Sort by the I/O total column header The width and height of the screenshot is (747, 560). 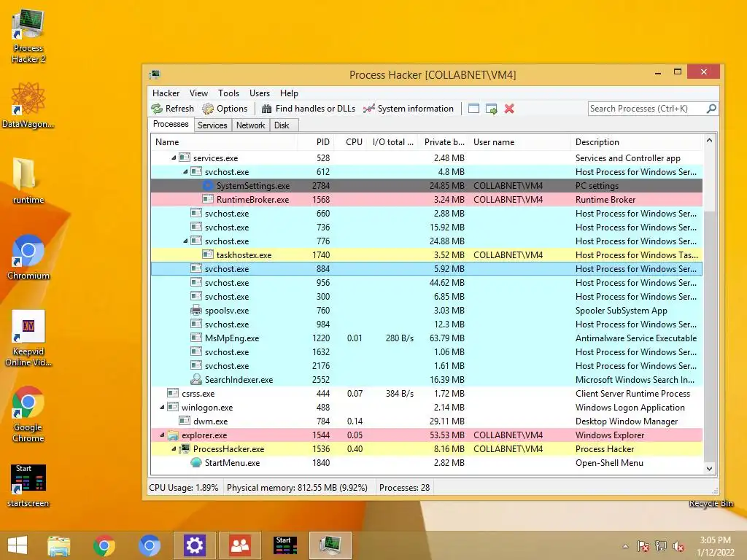click(392, 142)
